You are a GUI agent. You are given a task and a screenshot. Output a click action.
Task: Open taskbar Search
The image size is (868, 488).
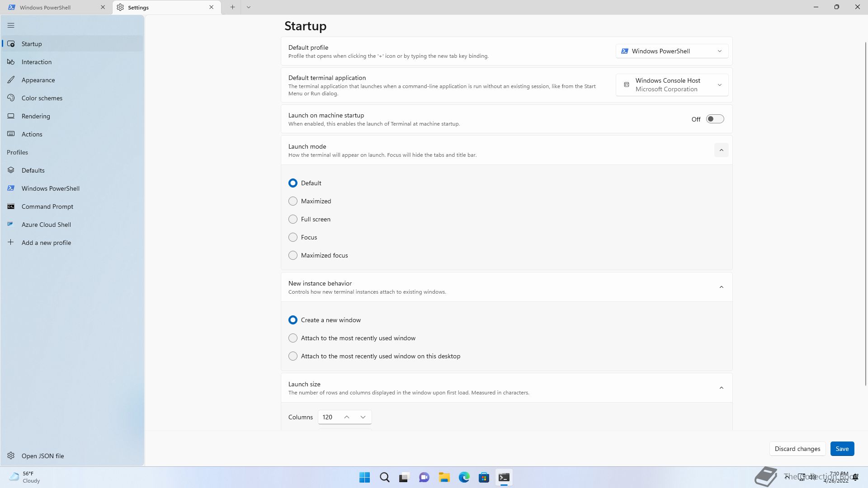[x=385, y=478]
